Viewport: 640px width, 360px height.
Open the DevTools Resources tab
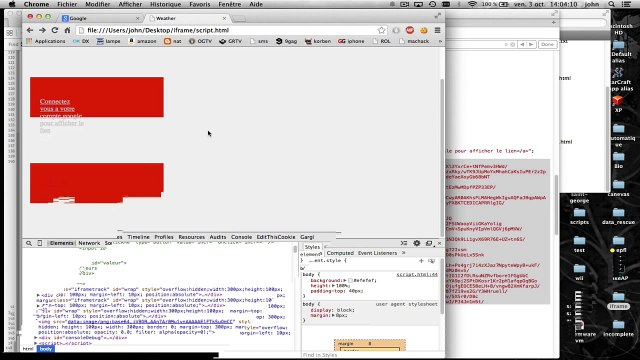191,237
